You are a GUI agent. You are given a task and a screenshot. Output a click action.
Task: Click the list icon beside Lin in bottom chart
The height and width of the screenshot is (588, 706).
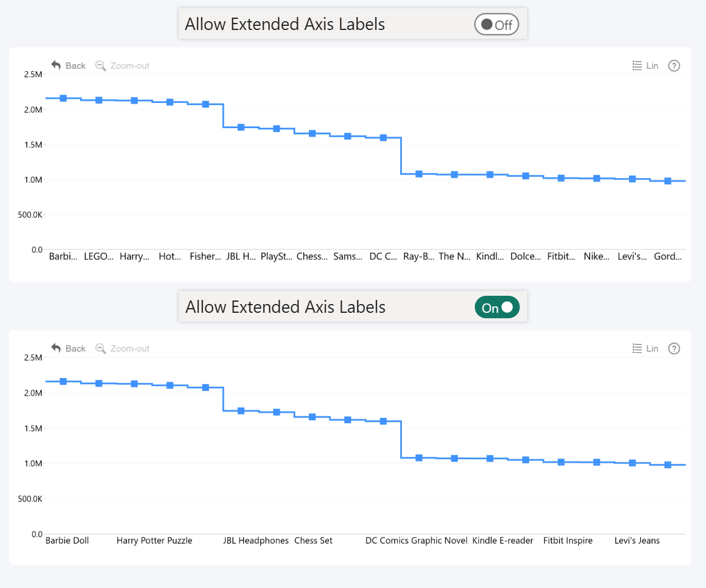click(636, 348)
